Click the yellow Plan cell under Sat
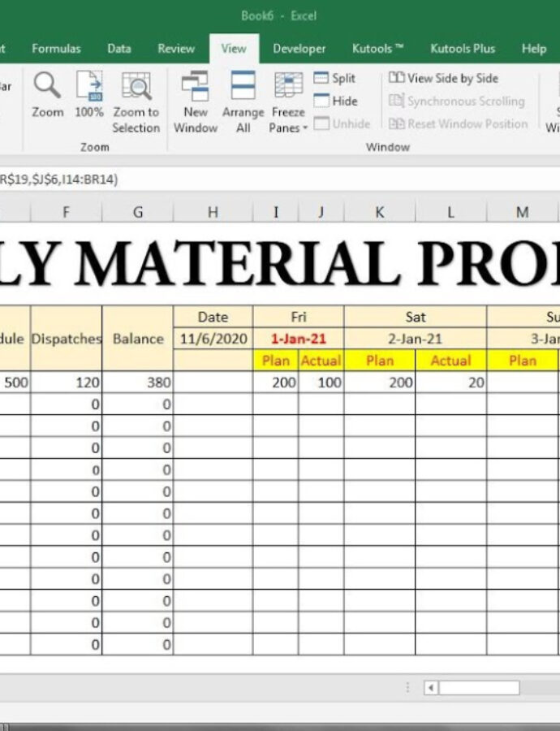 [379, 361]
